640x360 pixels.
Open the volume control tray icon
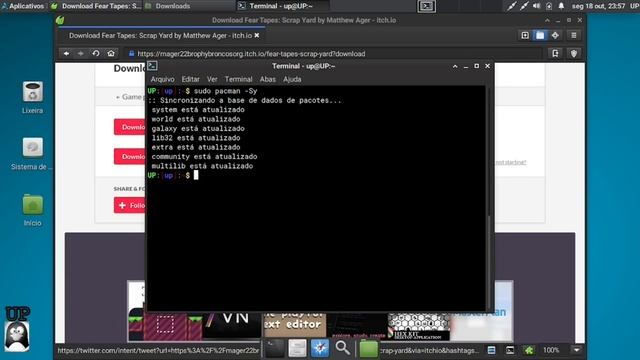pos(536,6)
